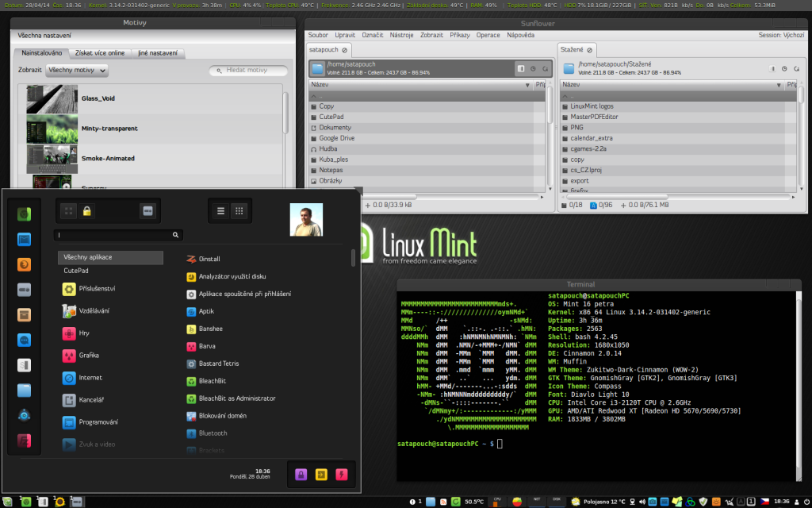Image resolution: width=812 pixels, height=508 pixels.
Task: Select the Hudba folder in left pane
Action: coord(427,148)
